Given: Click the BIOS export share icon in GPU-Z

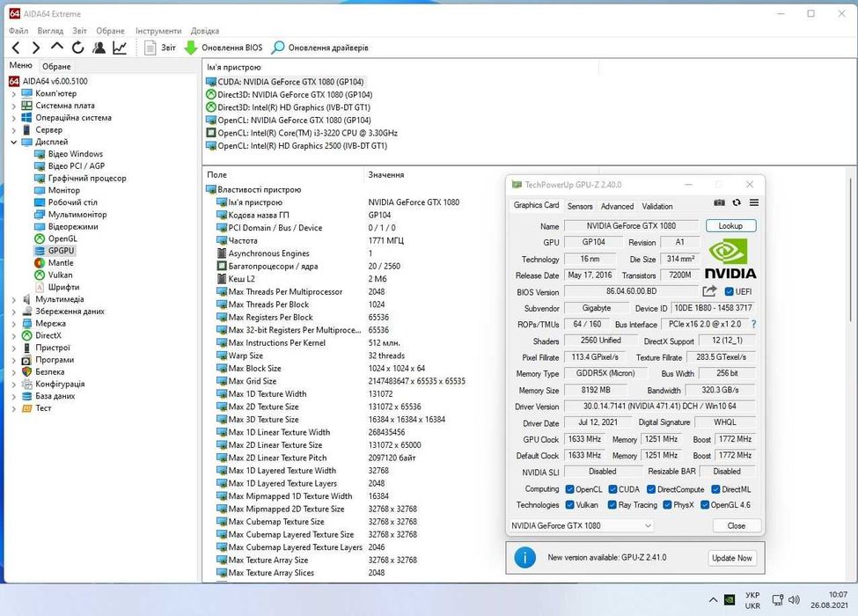Looking at the screenshot, I should (709, 291).
